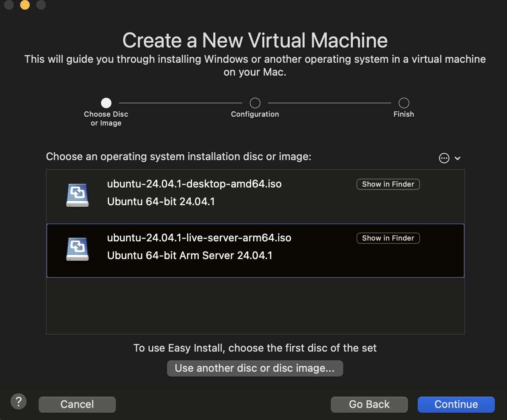Image resolution: width=507 pixels, height=420 pixels.
Task: Click the Choose Disc or Image step circle
Action: click(x=106, y=103)
